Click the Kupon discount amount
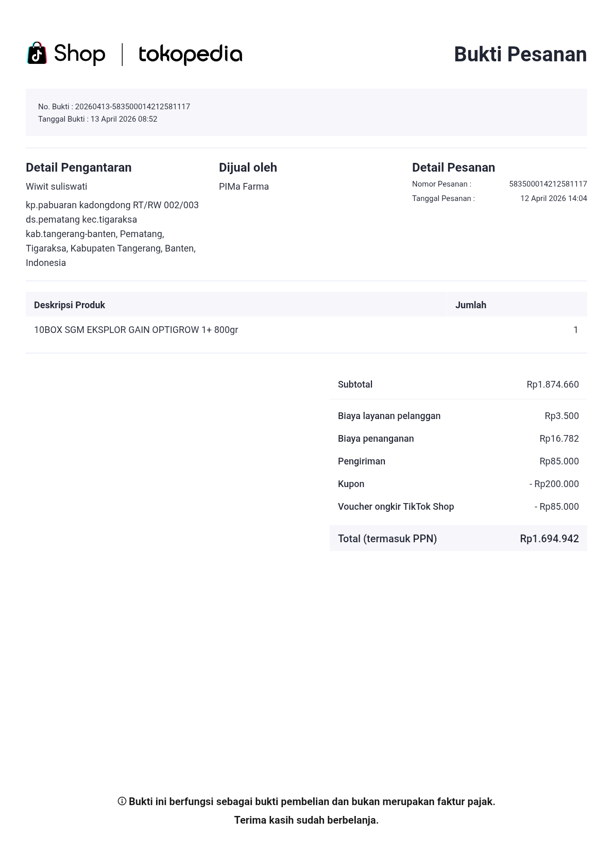Viewport: 613px width, 868px height. [x=554, y=484]
